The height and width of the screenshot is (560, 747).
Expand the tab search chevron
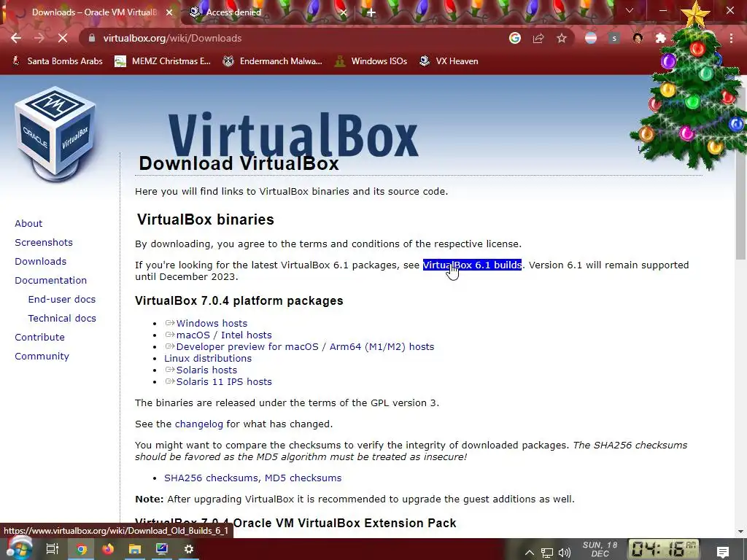630,10
